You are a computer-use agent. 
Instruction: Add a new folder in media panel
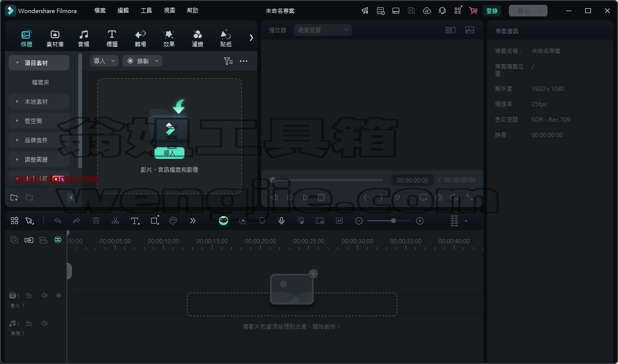tap(14, 197)
